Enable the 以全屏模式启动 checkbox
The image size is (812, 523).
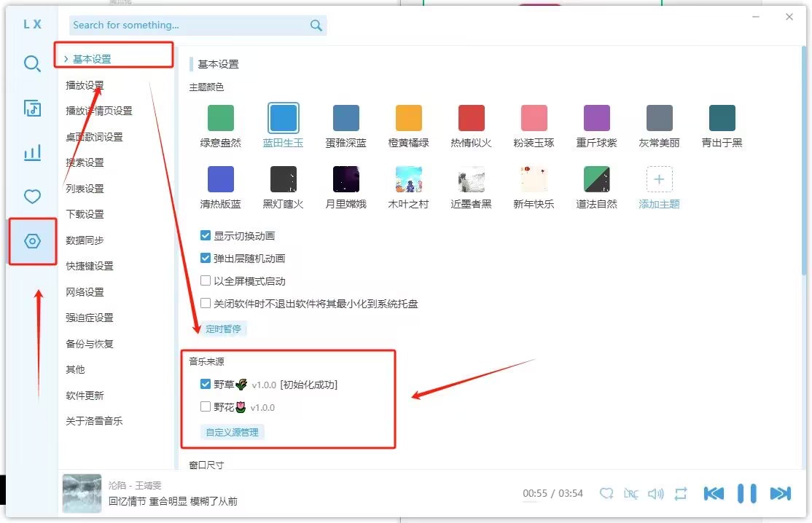(x=206, y=280)
